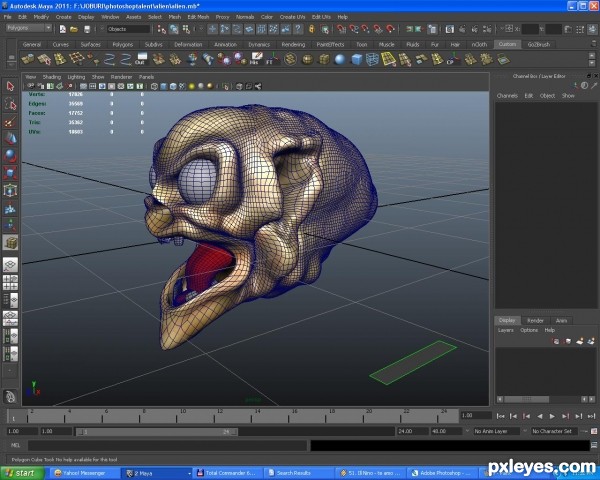Image resolution: width=600 pixels, height=480 pixels.
Task: Click the playback range slider bar
Action: [156, 432]
